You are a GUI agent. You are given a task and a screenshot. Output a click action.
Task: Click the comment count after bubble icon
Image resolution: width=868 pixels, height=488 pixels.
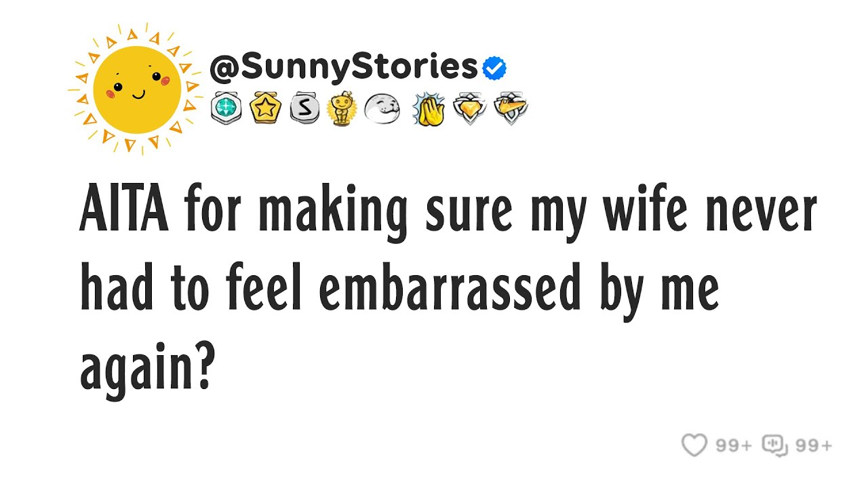click(x=814, y=445)
